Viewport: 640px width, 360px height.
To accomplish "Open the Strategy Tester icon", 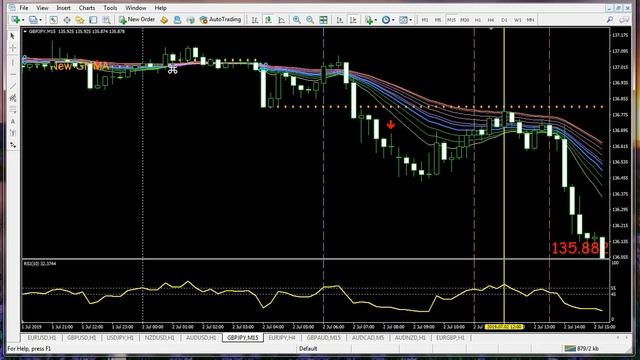I will coord(107,20).
